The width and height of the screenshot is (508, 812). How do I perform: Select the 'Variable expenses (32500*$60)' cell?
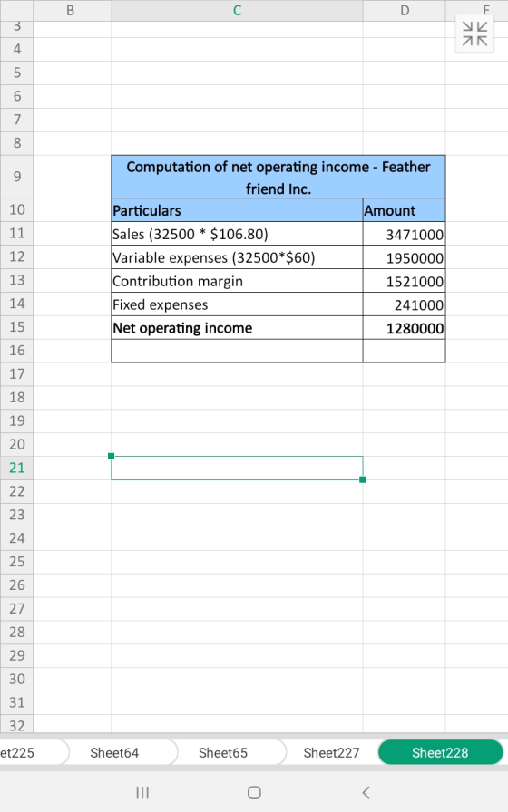click(x=237, y=257)
